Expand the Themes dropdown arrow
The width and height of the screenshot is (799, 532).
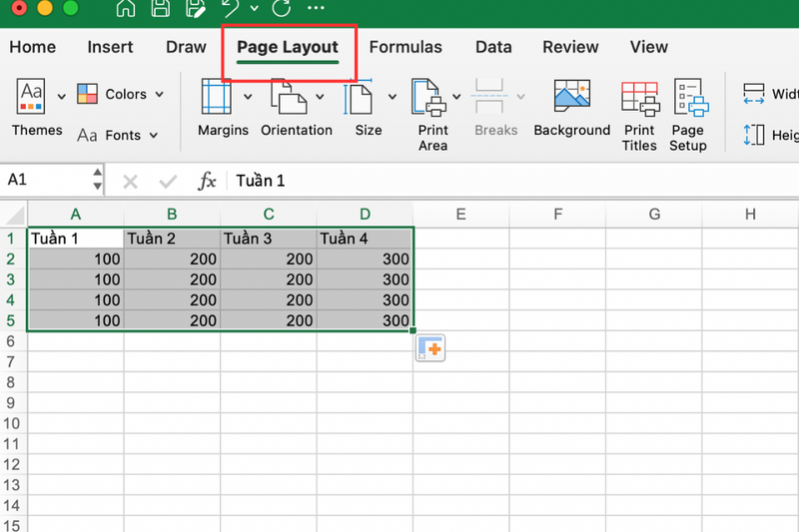[x=62, y=96]
